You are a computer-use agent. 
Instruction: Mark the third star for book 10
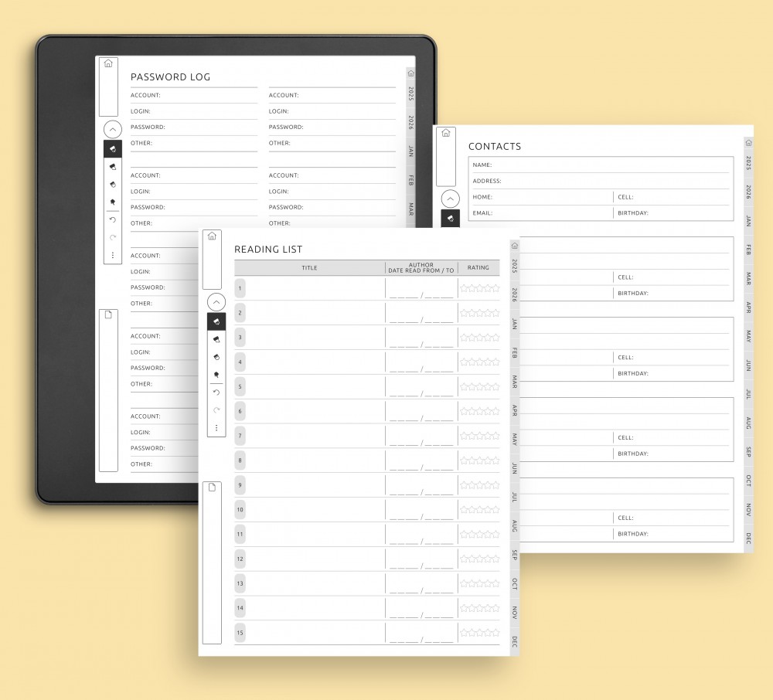point(480,509)
